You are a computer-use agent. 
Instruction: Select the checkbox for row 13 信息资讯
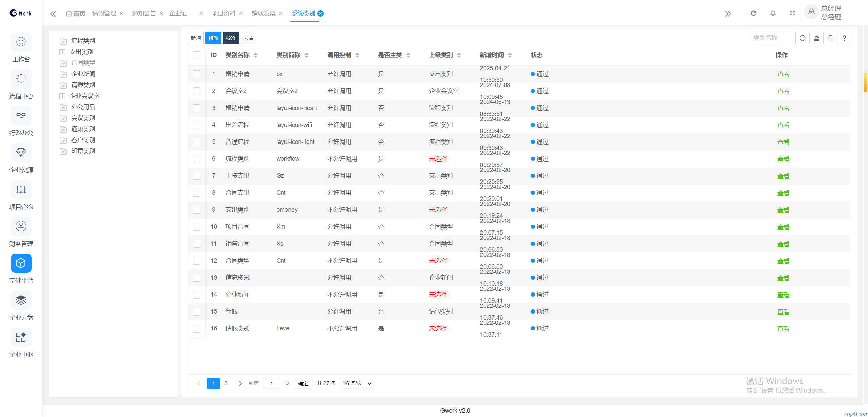tap(197, 278)
